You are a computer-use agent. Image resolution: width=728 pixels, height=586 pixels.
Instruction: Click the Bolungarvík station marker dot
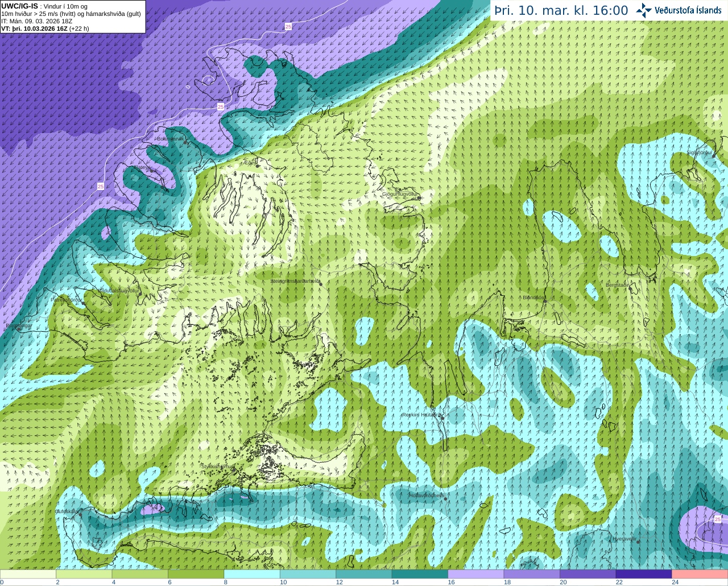pos(186,142)
